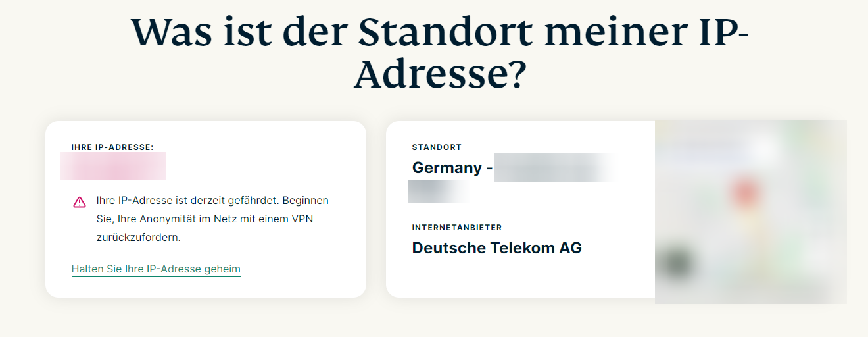Click the "IHRE IP-ADRESSE:" label

pos(112,147)
